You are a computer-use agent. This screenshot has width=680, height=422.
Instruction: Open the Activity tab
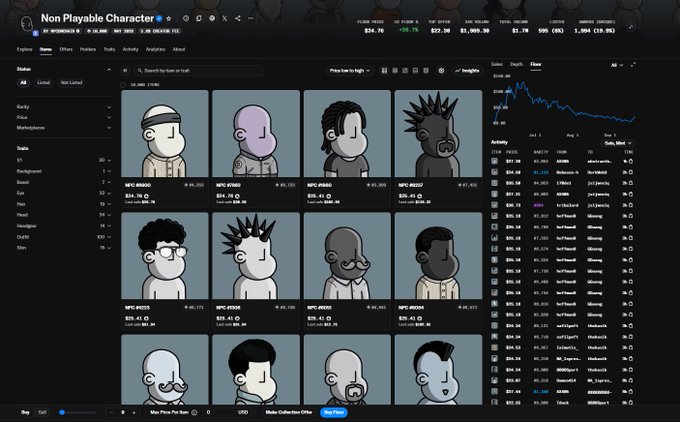pyautogui.click(x=131, y=49)
